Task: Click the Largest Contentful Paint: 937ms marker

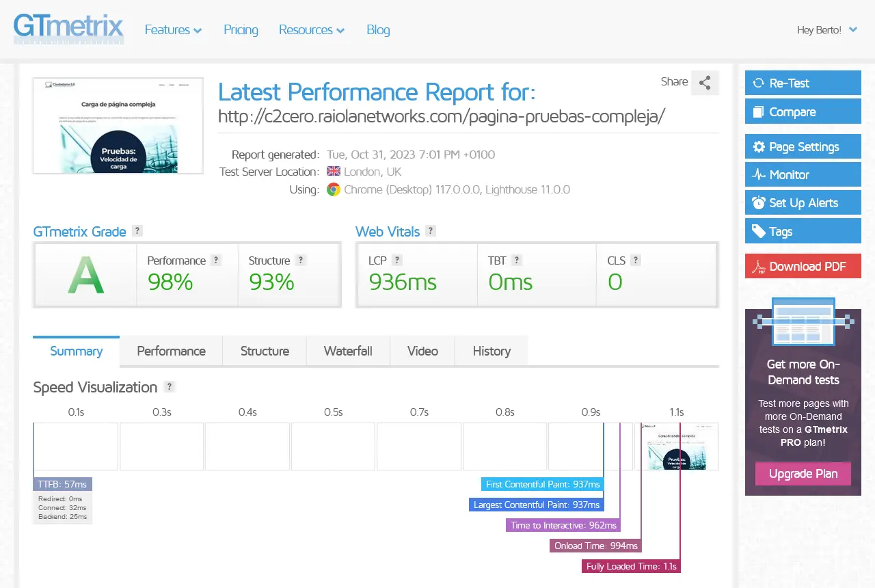Action: (x=537, y=505)
